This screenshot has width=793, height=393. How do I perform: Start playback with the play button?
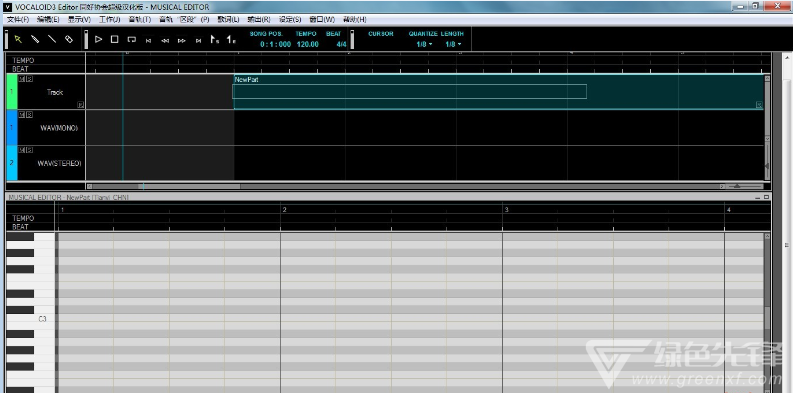[99, 39]
